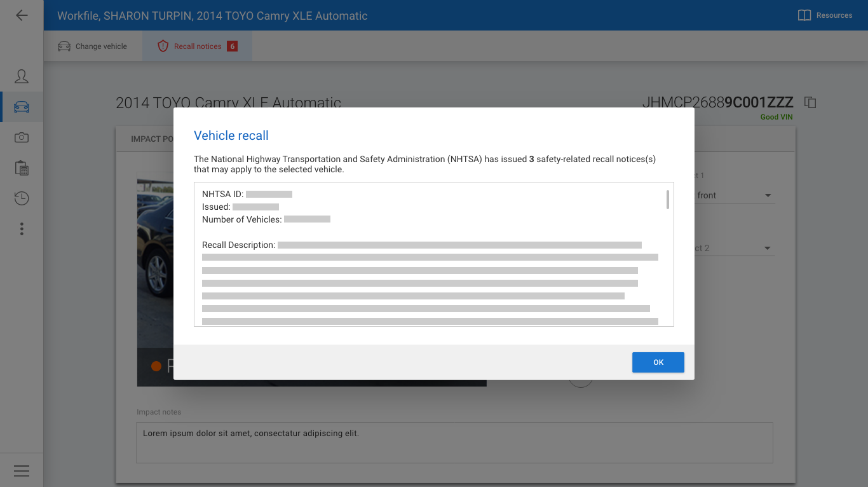
Task: Click the back arrow icon
Action: (x=22, y=15)
